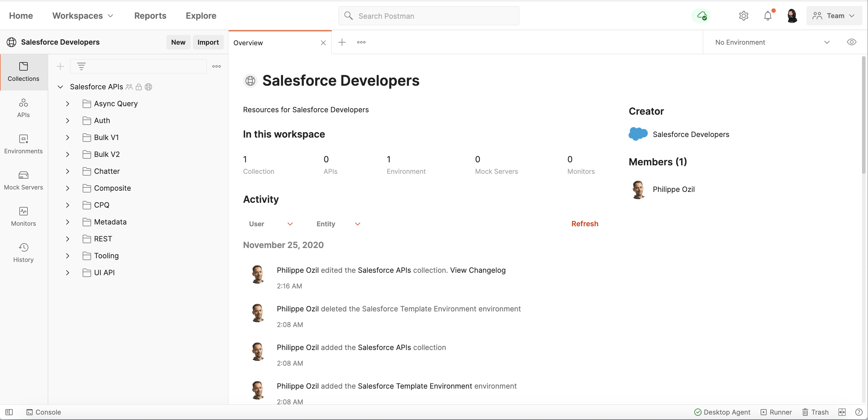The height and width of the screenshot is (420, 868).
Task: Click the plus icon to create collection
Action: click(60, 66)
